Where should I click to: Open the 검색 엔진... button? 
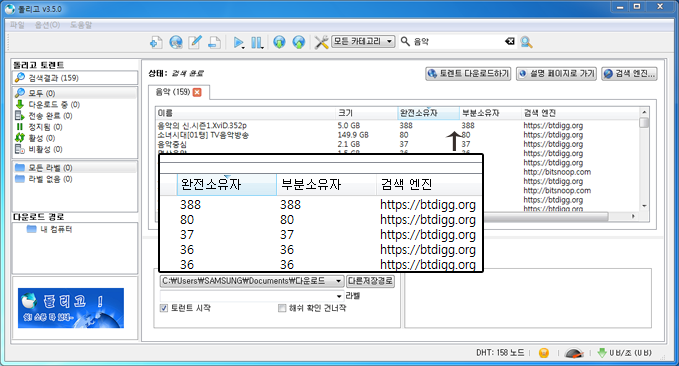point(629,74)
